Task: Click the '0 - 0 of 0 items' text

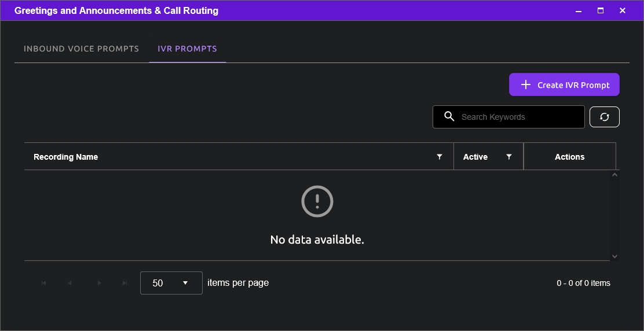Action: 583,283
